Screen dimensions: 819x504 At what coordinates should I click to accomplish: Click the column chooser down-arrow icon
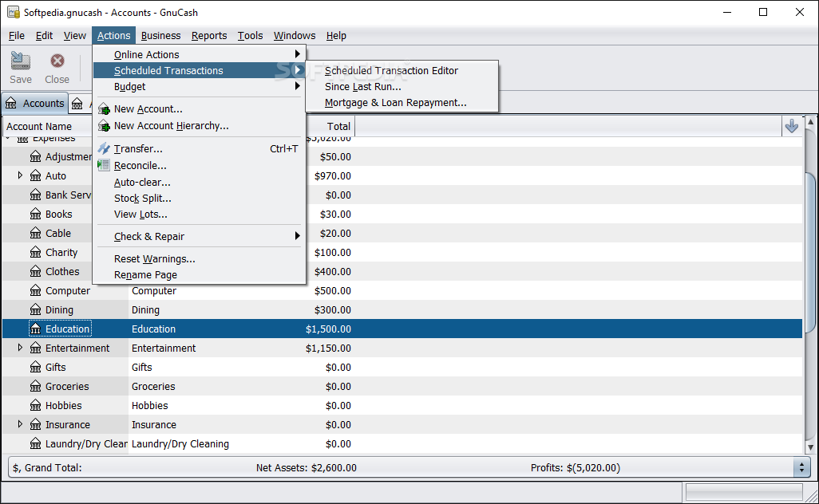point(792,126)
